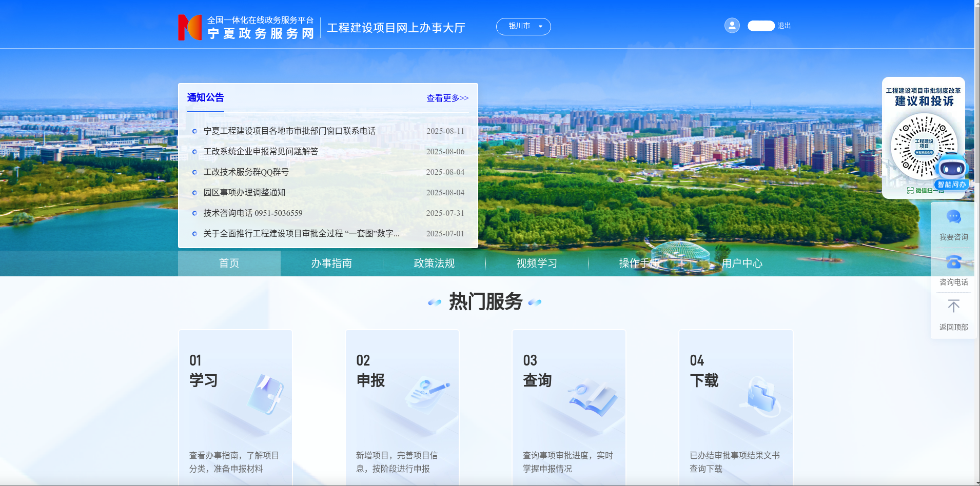The width and height of the screenshot is (980, 486).
Task: Select the 视频学习 navigation tab
Action: [537, 263]
